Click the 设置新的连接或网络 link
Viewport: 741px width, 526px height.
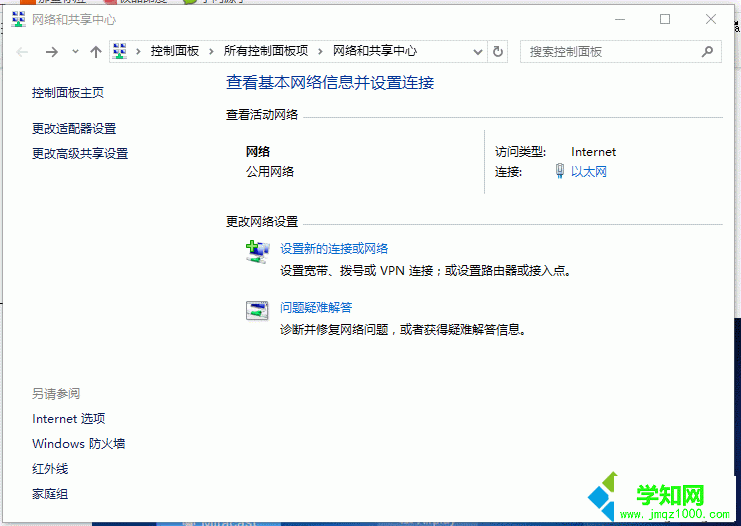(x=334, y=249)
